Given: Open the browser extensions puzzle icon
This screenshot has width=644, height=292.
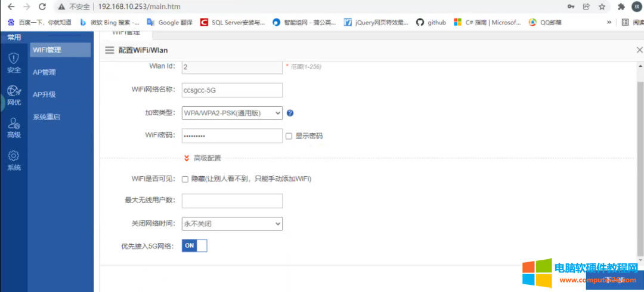Looking at the screenshot, I should [x=621, y=7].
